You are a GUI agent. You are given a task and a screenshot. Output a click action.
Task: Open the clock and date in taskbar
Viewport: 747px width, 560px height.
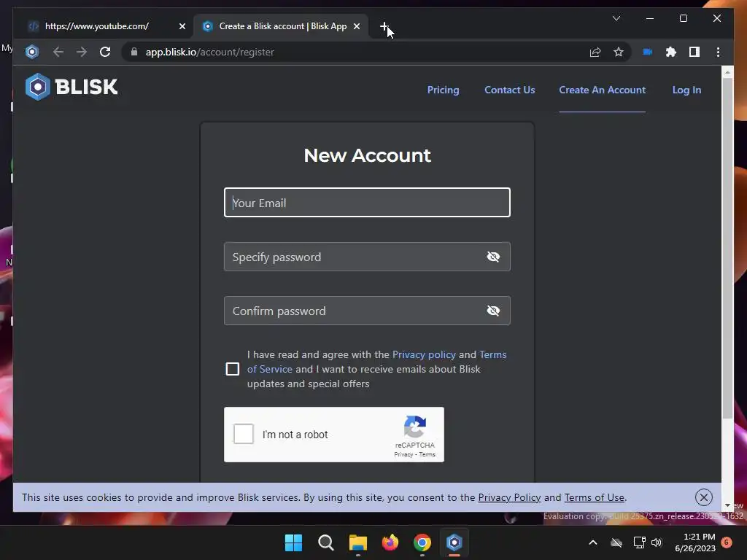(x=695, y=542)
